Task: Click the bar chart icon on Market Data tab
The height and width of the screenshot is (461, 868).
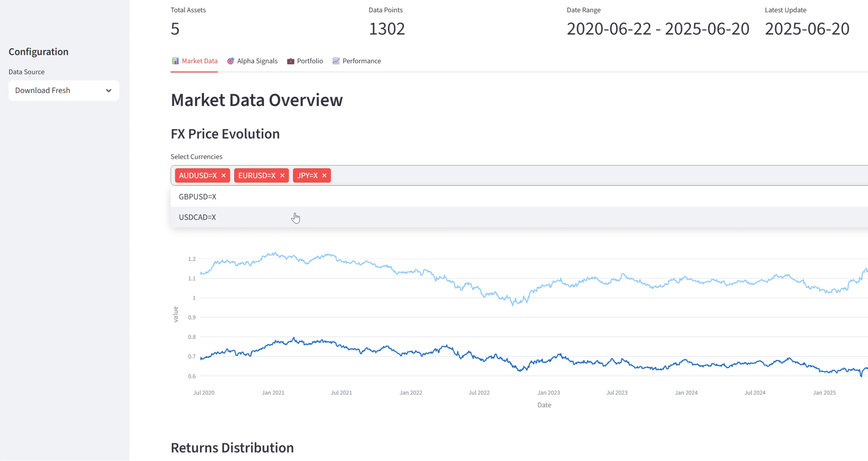Action: [176, 61]
